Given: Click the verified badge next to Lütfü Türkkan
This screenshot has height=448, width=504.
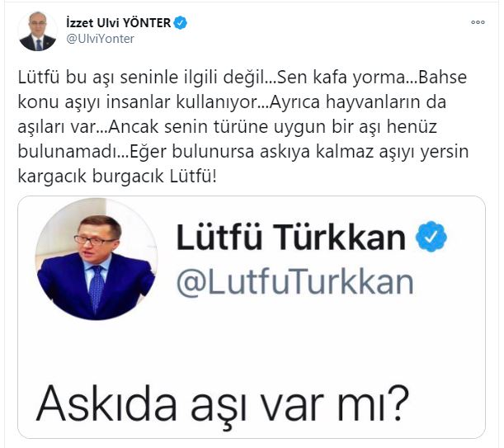Looking at the screenshot, I should coord(431,237).
